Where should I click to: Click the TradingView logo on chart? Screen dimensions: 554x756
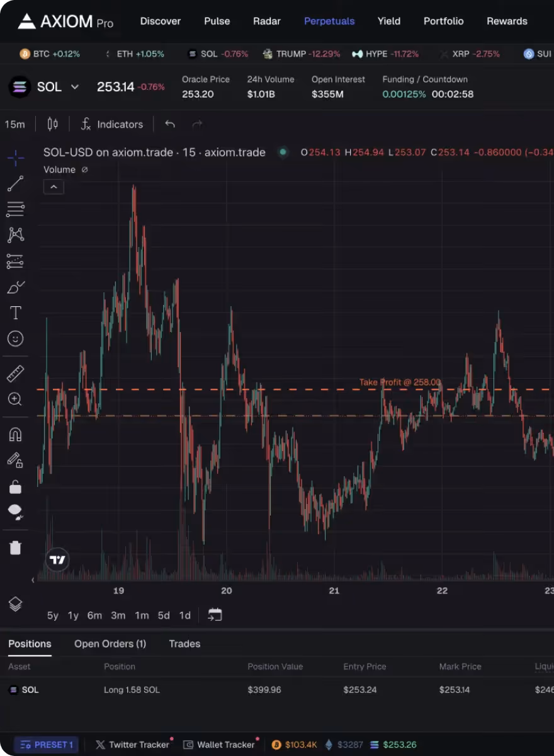coord(57,559)
